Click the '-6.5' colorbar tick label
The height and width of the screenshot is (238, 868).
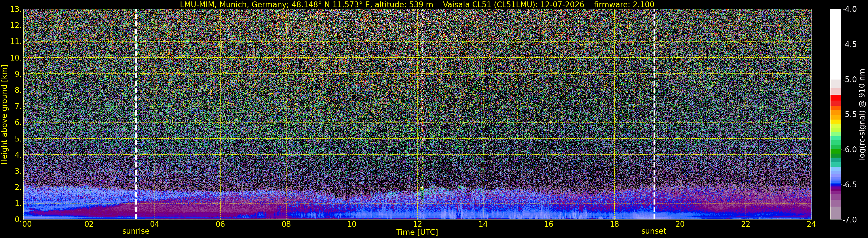coord(850,184)
